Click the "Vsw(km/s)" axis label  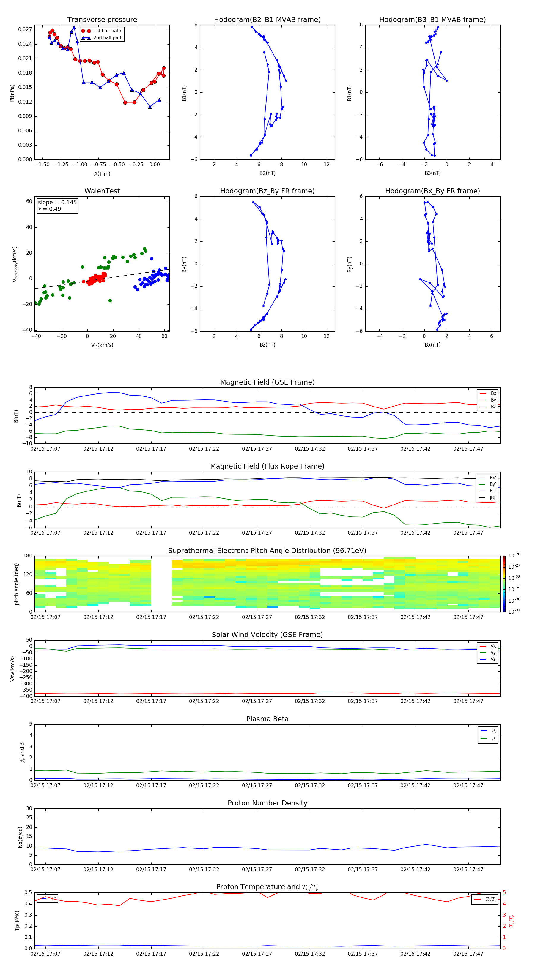12,668
